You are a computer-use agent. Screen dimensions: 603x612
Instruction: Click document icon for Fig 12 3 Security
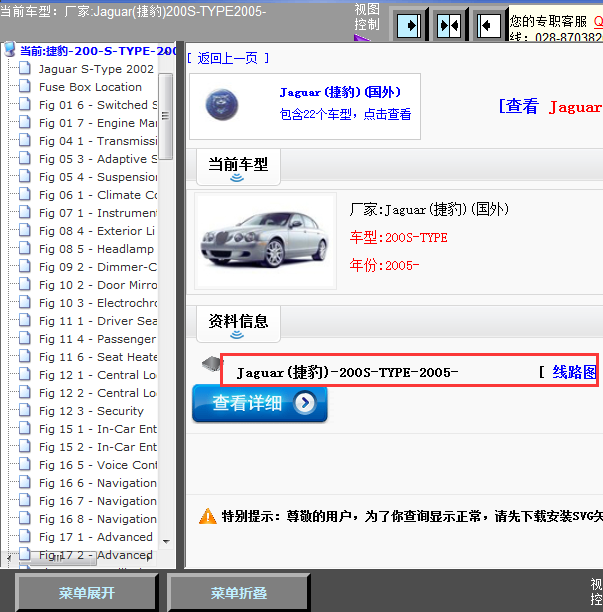pos(25,410)
